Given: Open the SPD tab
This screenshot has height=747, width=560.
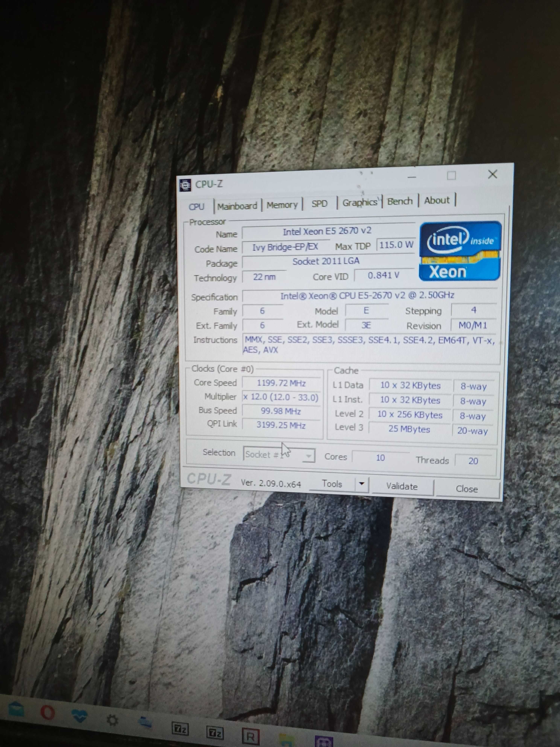Looking at the screenshot, I should [x=319, y=203].
